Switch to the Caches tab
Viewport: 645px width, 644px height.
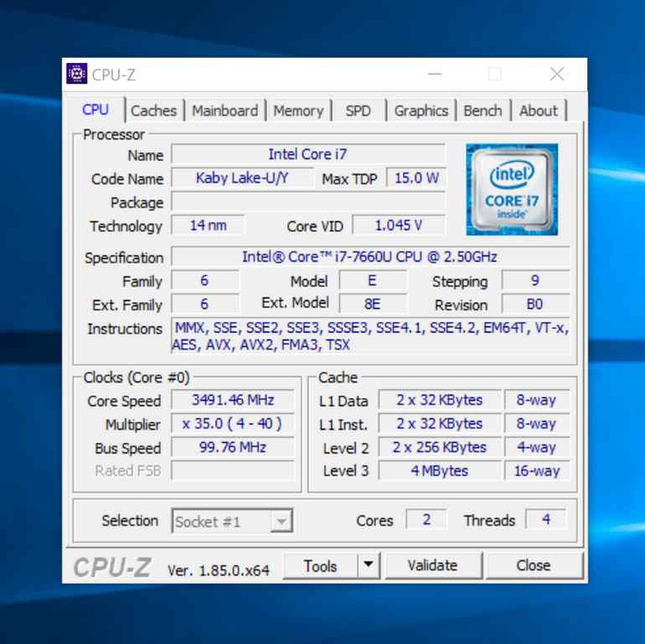[153, 111]
